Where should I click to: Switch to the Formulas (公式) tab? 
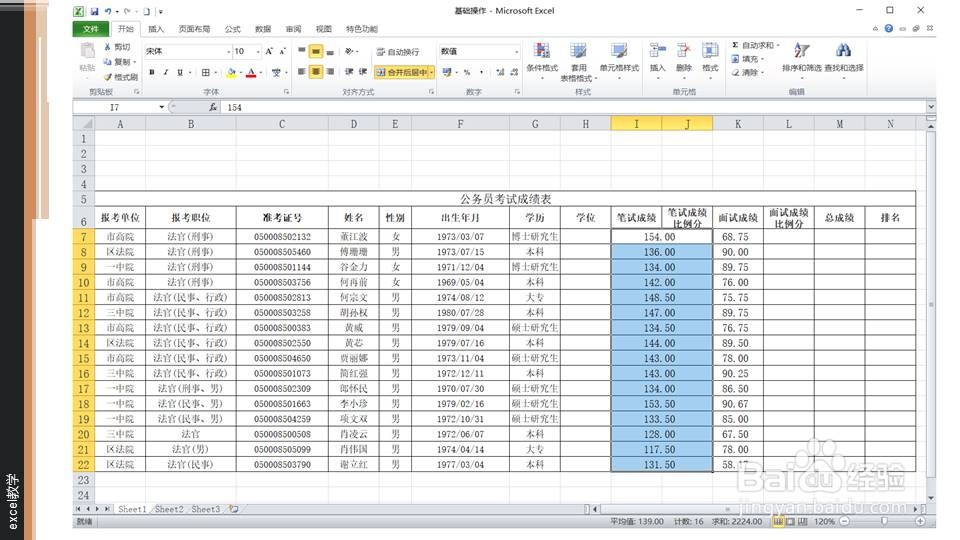click(233, 29)
